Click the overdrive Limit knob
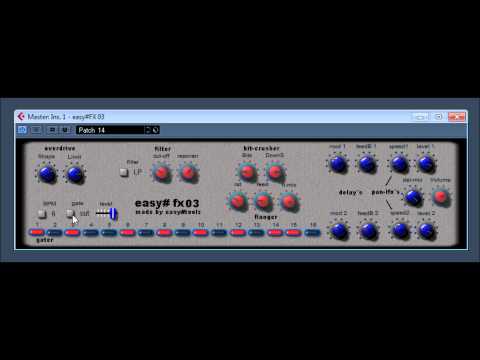 point(75,174)
